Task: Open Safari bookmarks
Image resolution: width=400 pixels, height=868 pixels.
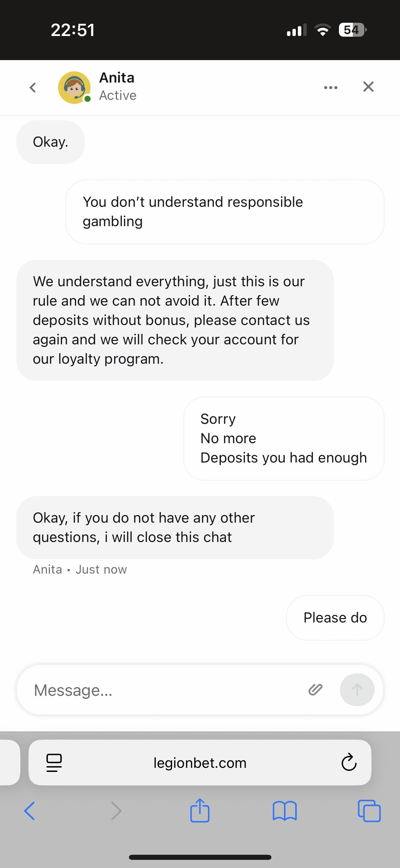Action: pyautogui.click(x=285, y=811)
